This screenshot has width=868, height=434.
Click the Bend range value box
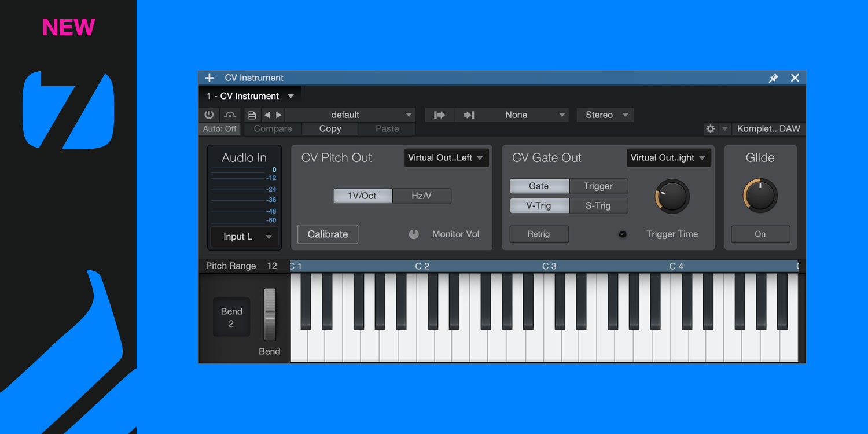point(231,317)
